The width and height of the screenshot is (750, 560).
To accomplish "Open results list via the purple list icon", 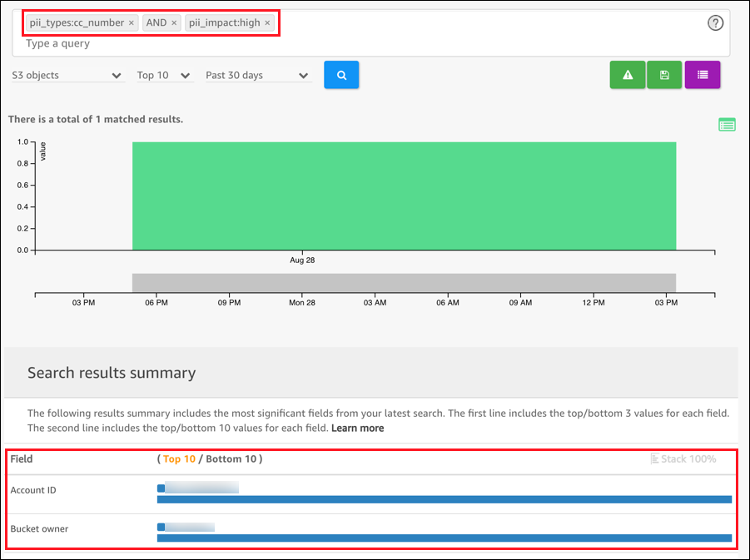I will coord(703,75).
